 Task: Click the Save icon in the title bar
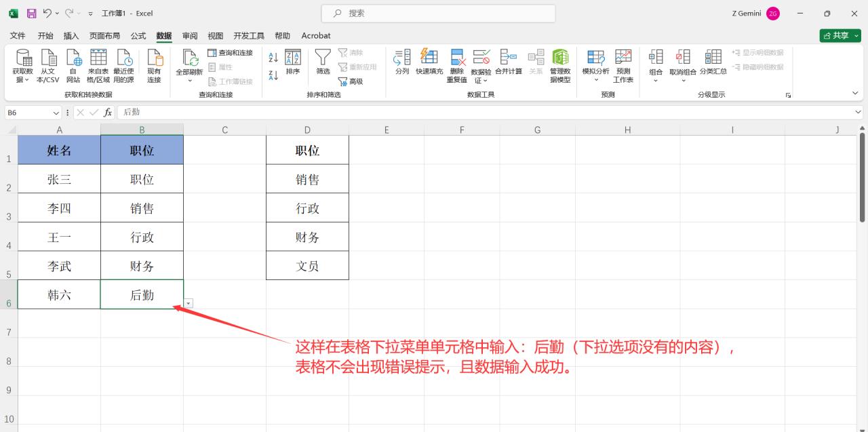[31, 13]
